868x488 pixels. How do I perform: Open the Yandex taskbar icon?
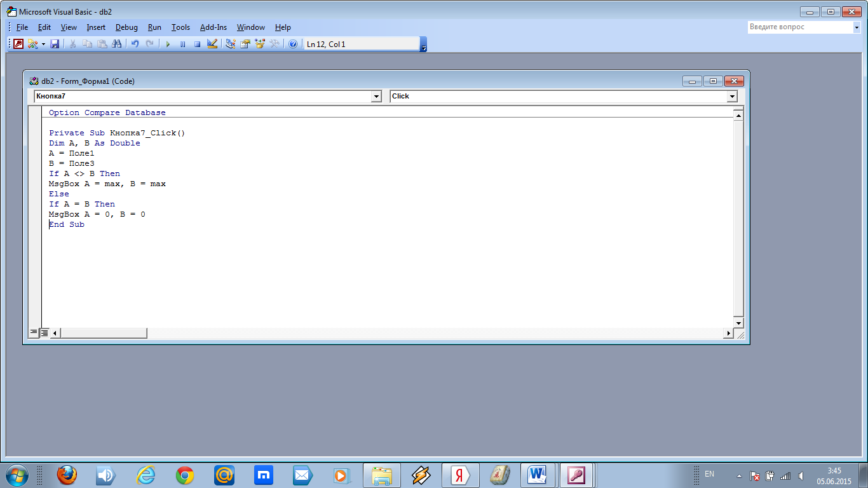(461, 475)
